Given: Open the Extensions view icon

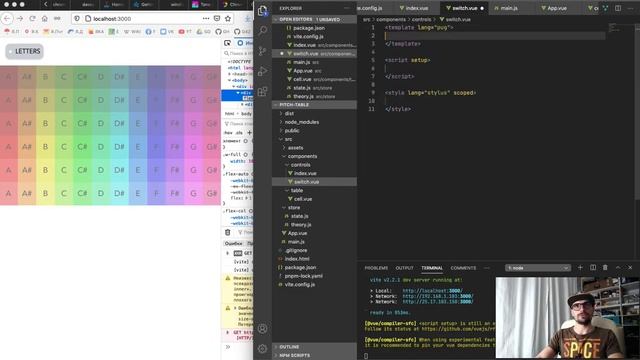Looking at the screenshot, I should 263,91.
